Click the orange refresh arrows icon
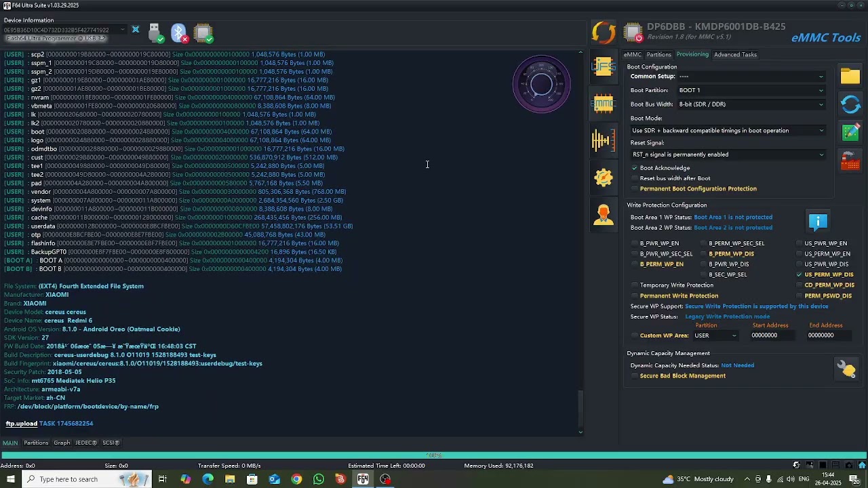Viewport: 868px width, 488px height. pos(604,33)
